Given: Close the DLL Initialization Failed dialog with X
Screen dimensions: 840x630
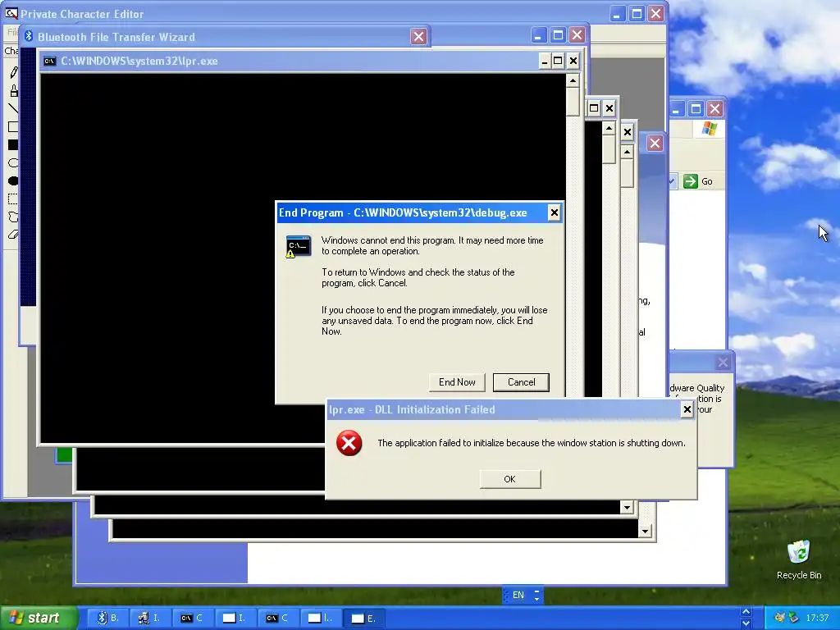Looking at the screenshot, I should point(687,410).
